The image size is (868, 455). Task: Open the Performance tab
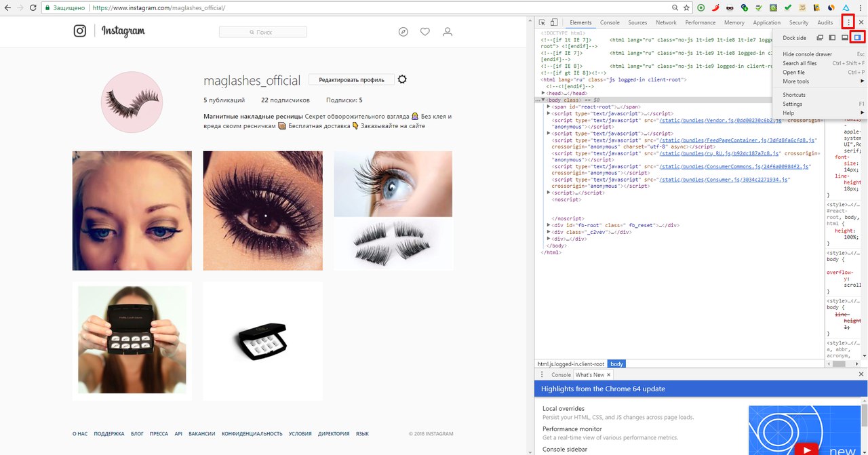[701, 22]
